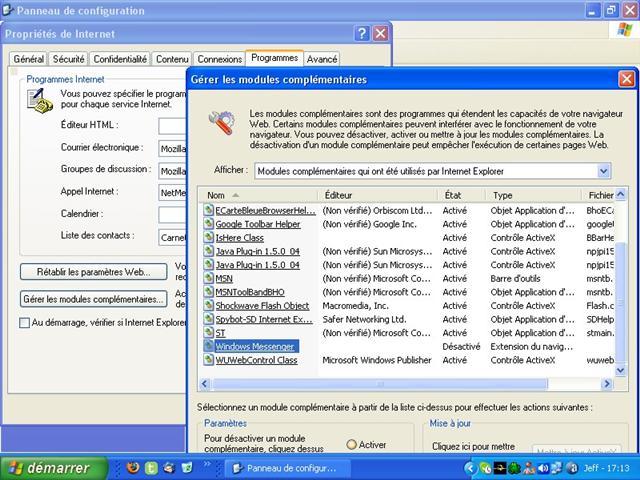This screenshot has height=480, width=640.
Task: Go to the Connexions tab
Action: click(220, 59)
